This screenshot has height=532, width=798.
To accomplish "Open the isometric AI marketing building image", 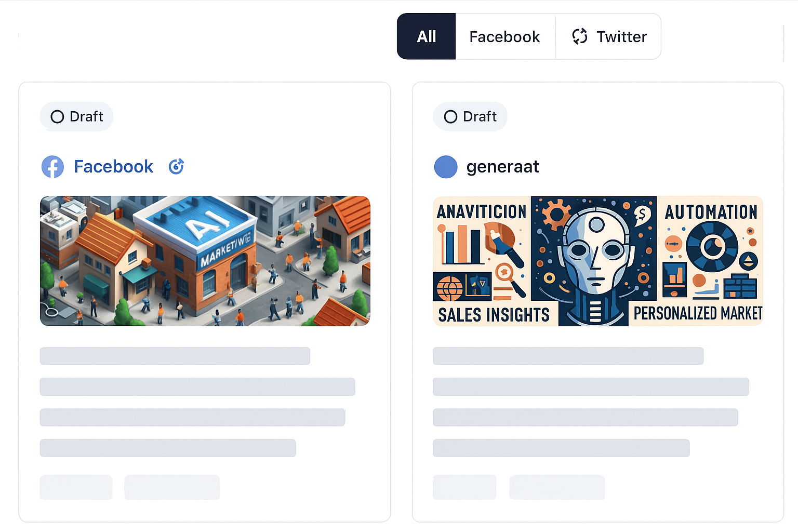I will [205, 261].
